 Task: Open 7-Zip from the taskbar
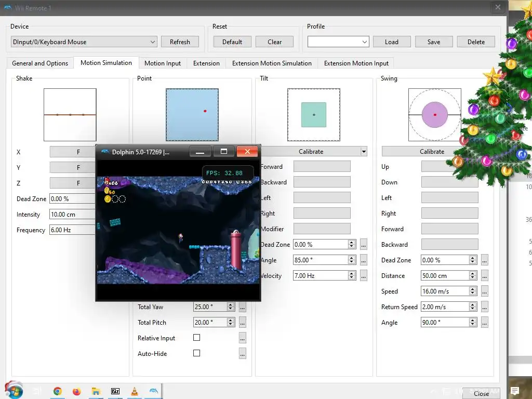coord(115,391)
